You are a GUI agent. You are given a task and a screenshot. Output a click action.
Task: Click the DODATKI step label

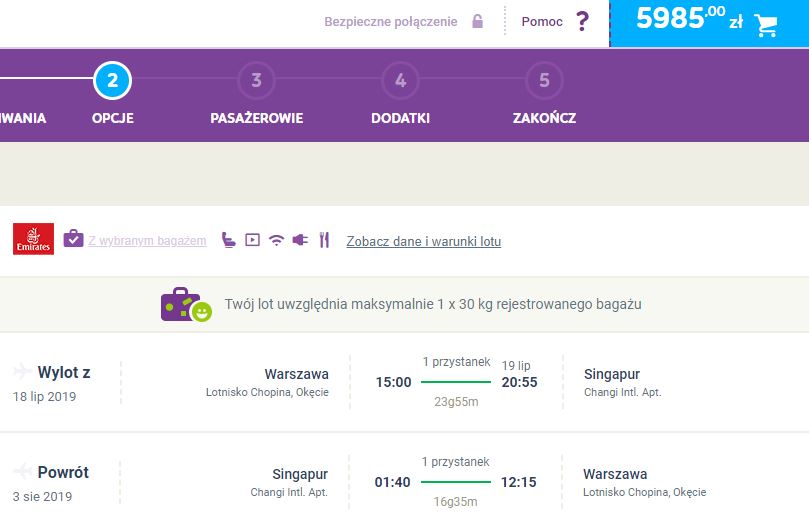click(400, 118)
